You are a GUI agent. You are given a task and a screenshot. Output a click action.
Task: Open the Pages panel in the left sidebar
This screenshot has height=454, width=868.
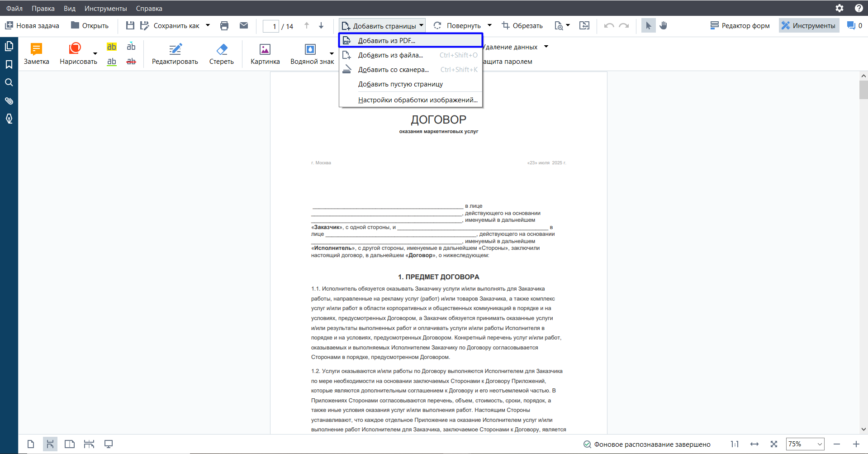[9, 46]
